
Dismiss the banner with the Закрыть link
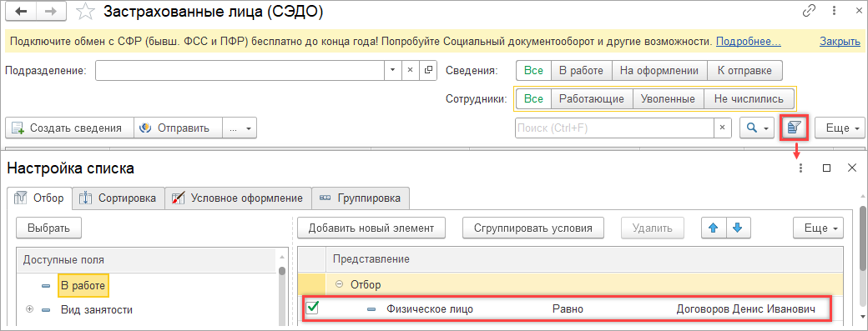[840, 42]
